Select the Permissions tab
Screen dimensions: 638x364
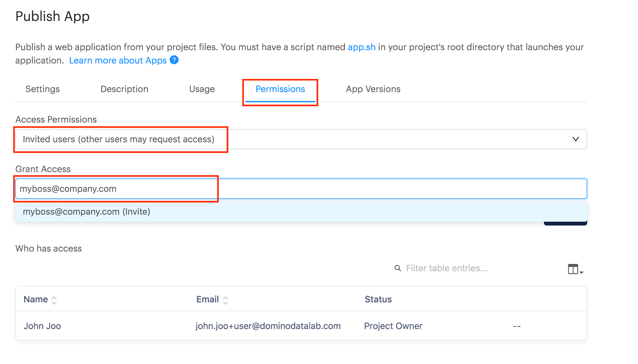280,89
